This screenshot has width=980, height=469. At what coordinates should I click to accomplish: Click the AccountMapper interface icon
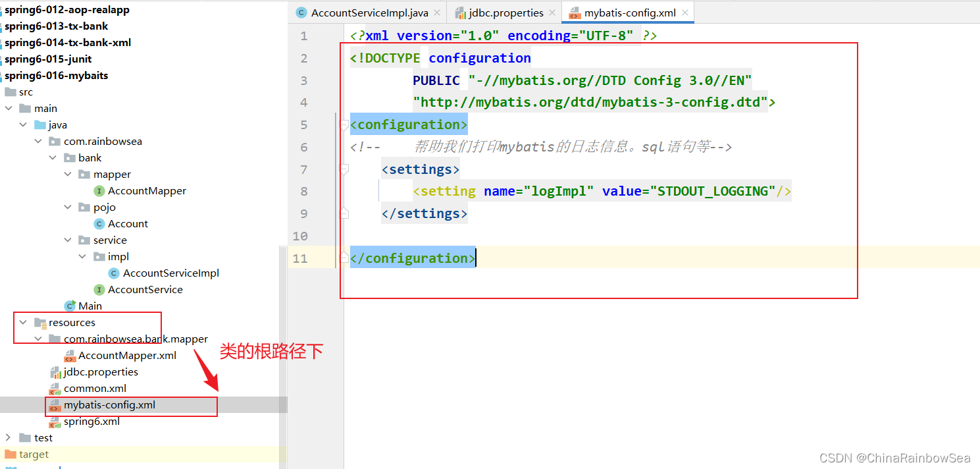click(x=99, y=191)
